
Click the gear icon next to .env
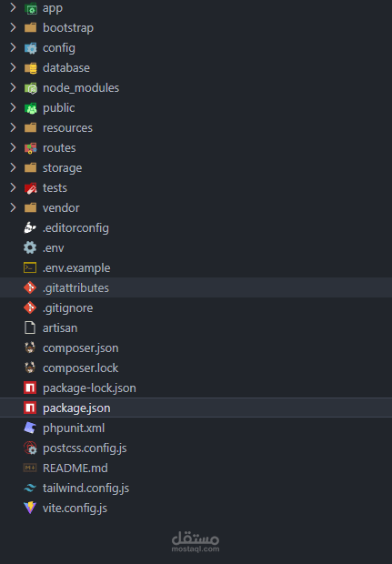click(30, 247)
